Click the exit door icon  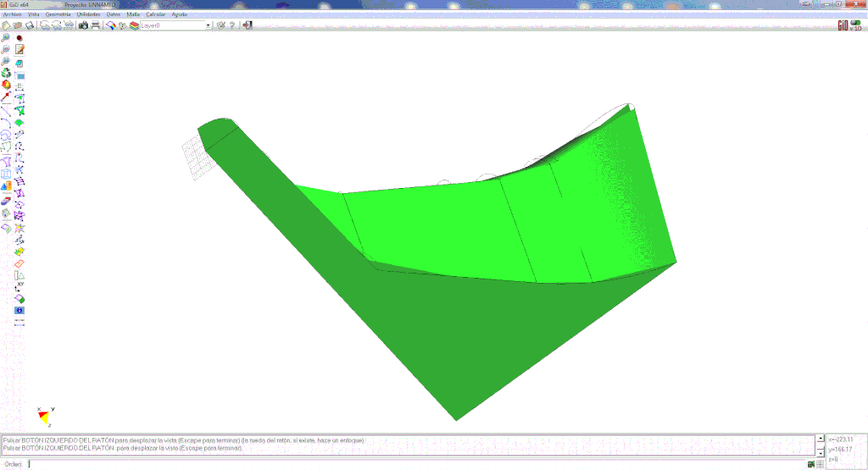(x=247, y=25)
